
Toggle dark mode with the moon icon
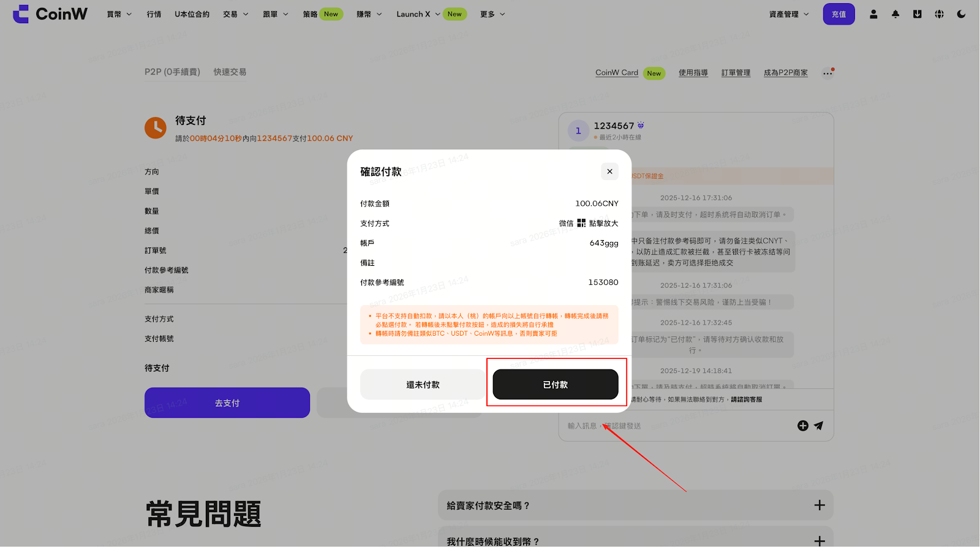click(x=961, y=14)
